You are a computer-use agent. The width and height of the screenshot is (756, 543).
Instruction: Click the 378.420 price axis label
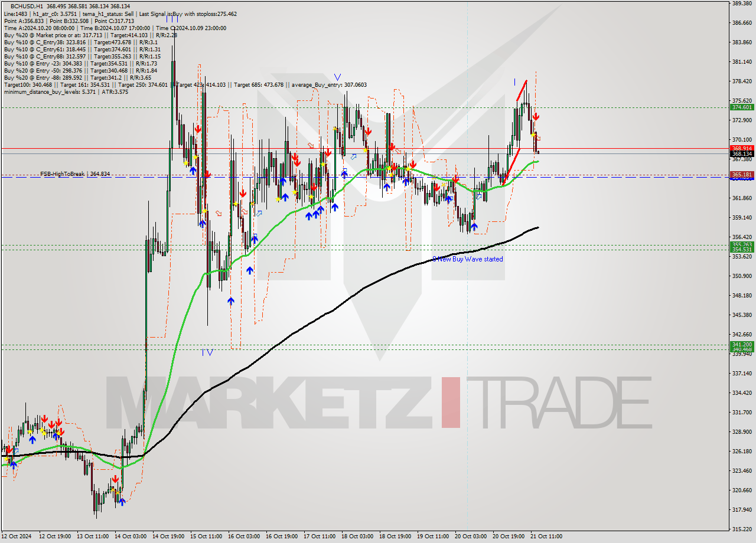pyautogui.click(x=742, y=81)
